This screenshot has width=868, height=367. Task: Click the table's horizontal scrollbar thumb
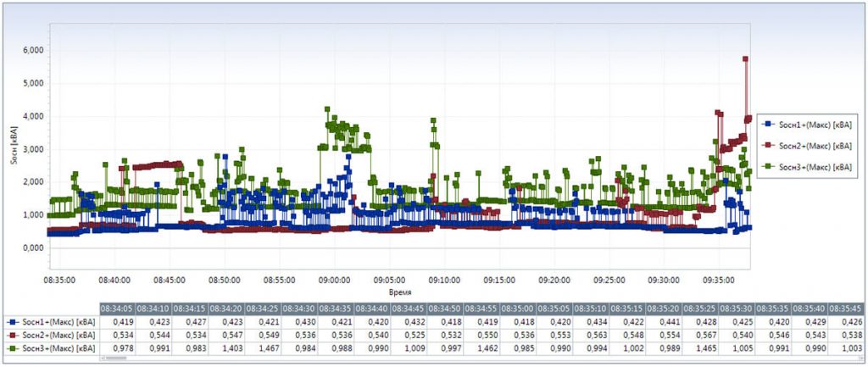tap(117, 359)
